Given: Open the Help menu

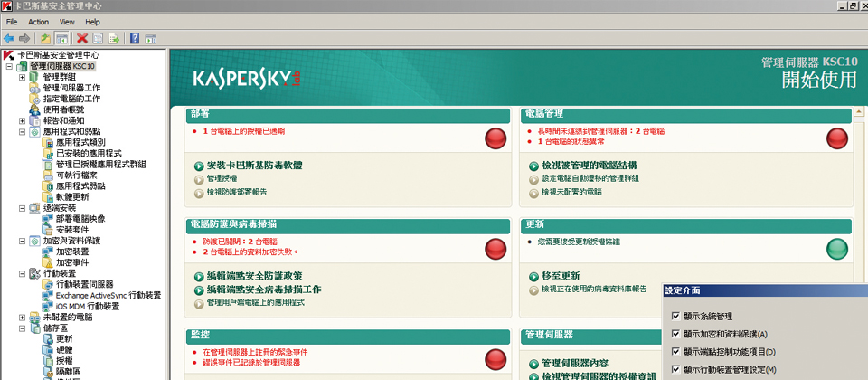Looking at the screenshot, I should 92,22.
